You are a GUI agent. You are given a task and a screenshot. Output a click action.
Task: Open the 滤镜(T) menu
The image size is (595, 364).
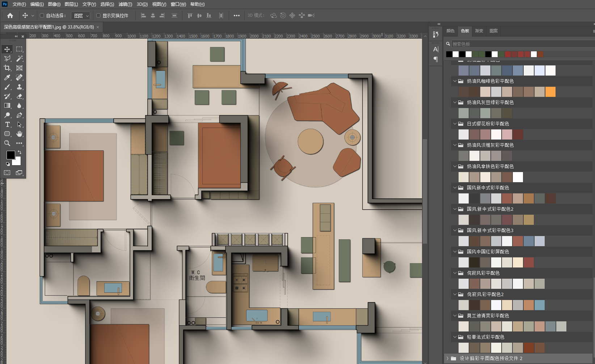(125, 4)
